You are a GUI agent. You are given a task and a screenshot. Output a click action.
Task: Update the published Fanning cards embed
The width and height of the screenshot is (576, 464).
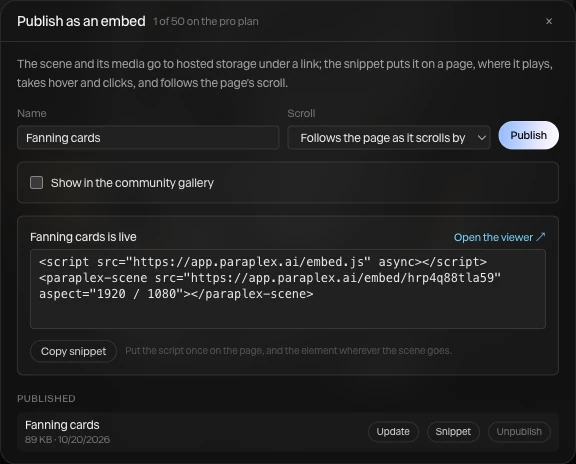click(393, 432)
